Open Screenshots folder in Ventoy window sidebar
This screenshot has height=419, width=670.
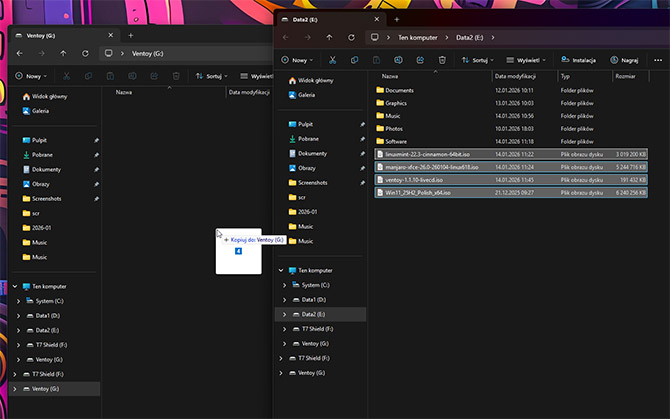click(x=41, y=199)
